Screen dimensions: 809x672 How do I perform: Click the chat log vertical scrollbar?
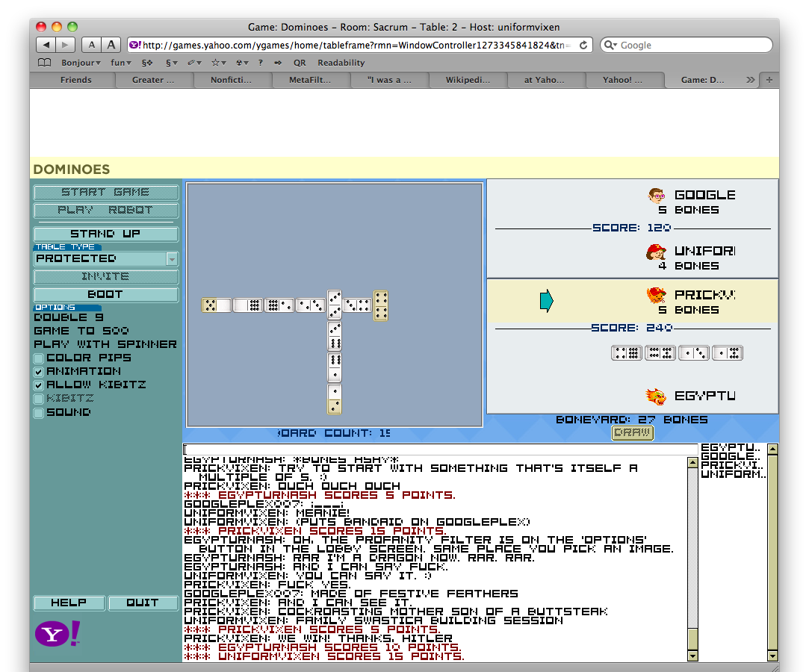pyautogui.click(x=692, y=553)
